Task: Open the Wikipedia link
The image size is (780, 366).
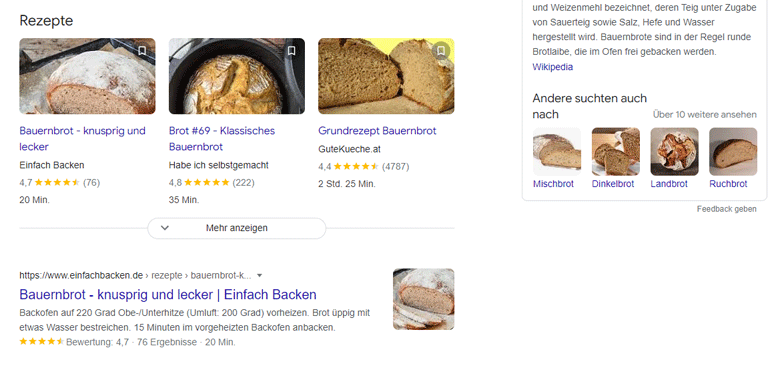Action: (x=552, y=67)
